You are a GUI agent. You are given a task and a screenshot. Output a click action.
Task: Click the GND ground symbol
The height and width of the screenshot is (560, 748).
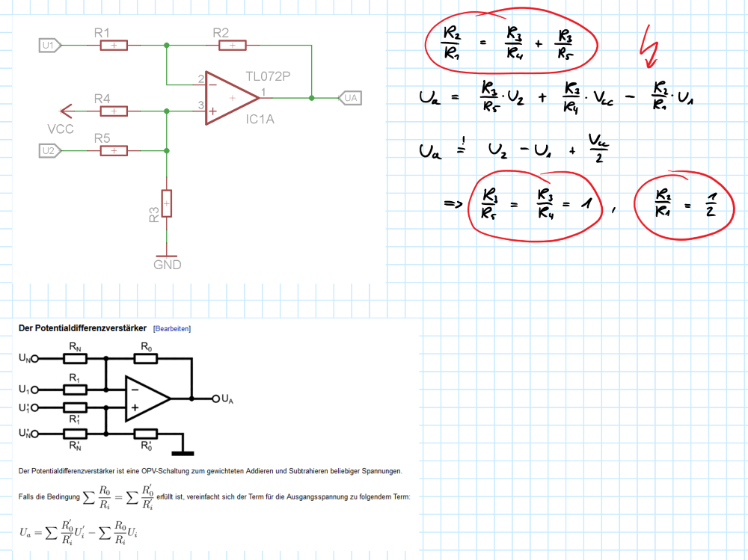167,256
